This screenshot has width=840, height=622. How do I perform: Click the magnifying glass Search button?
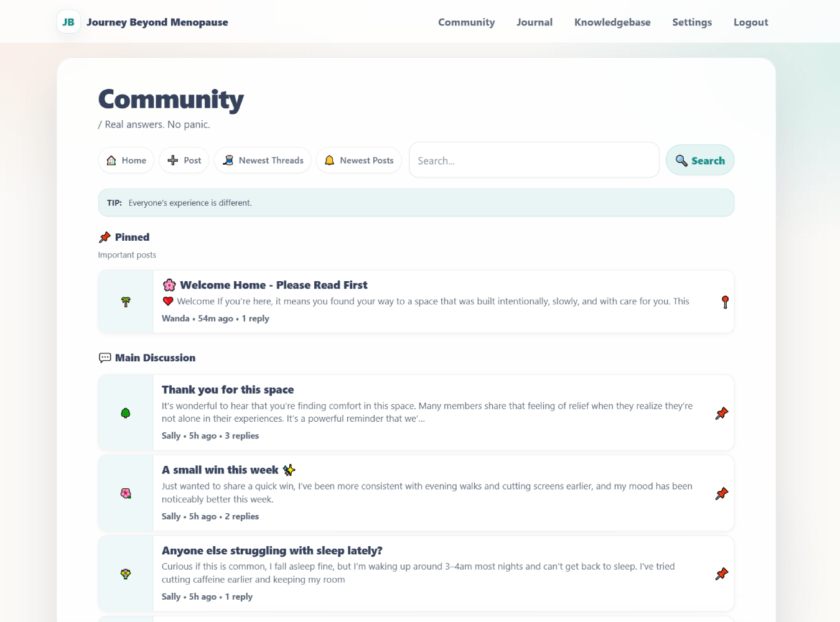[x=699, y=160]
